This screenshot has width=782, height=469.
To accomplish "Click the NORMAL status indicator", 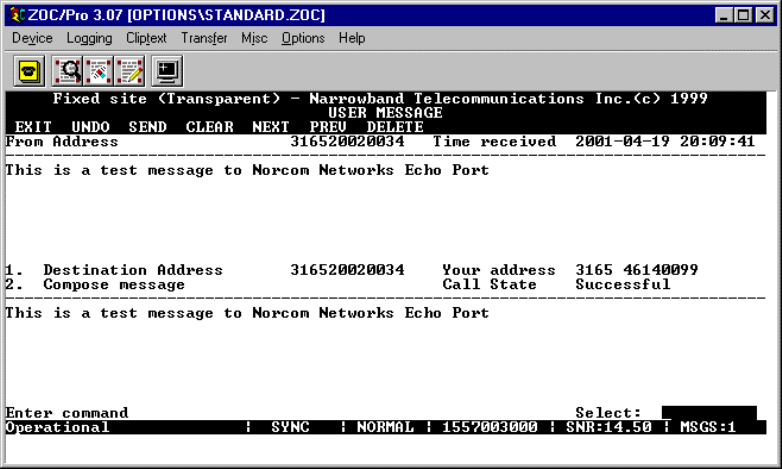I will point(385,428).
